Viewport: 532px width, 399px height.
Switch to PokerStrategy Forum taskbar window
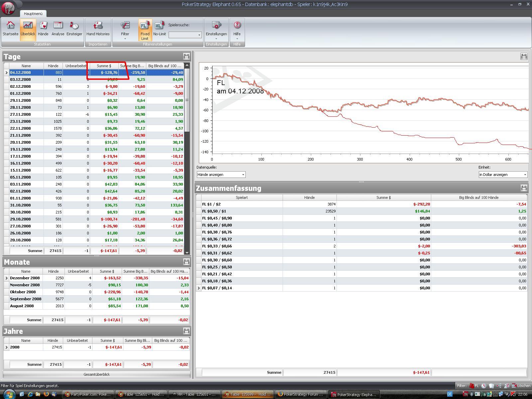(x=301, y=394)
